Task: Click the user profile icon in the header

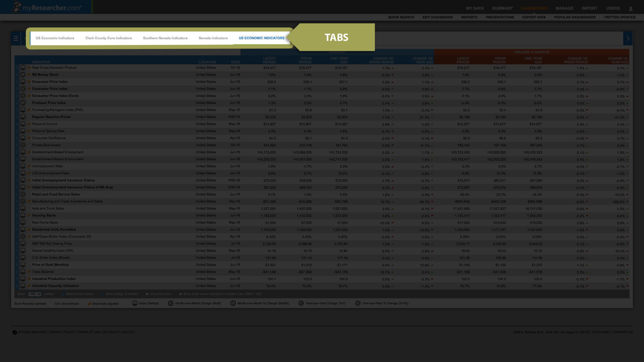Action: (631, 8)
